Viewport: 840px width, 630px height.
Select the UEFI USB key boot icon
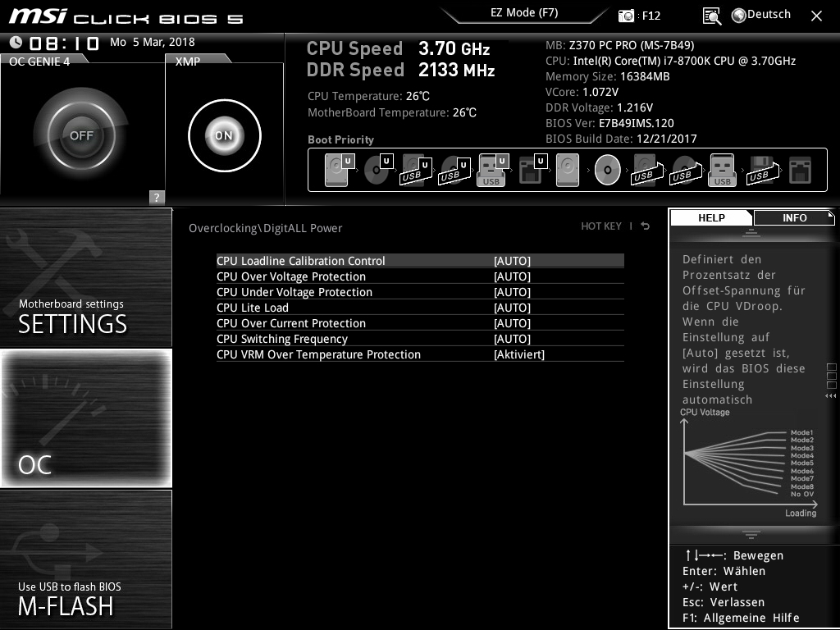point(492,170)
